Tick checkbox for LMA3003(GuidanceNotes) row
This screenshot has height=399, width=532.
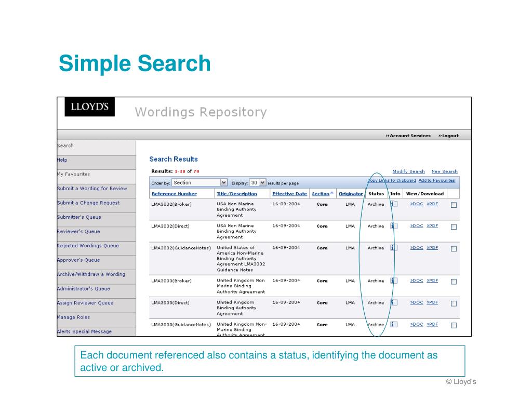454,325
